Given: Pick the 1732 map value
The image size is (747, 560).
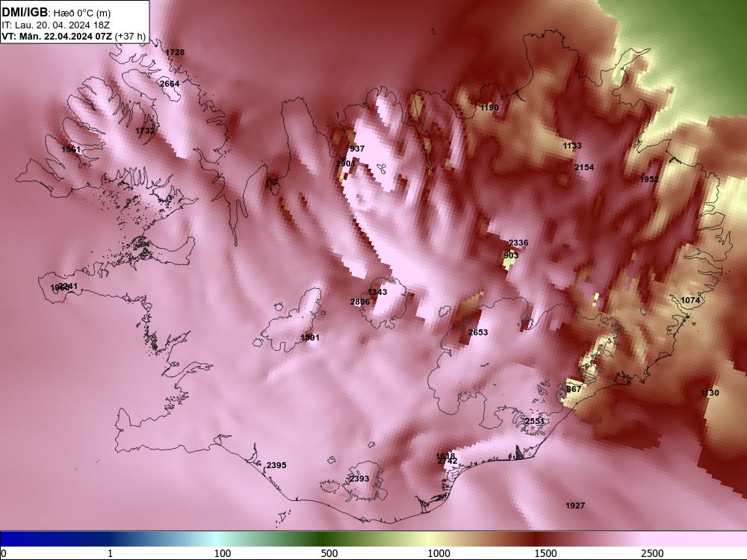Looking at the screenshot, I should point(145,131).
